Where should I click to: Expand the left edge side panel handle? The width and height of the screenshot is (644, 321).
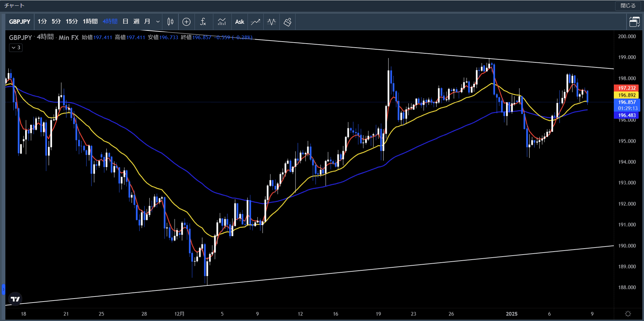tap(3, 289)
